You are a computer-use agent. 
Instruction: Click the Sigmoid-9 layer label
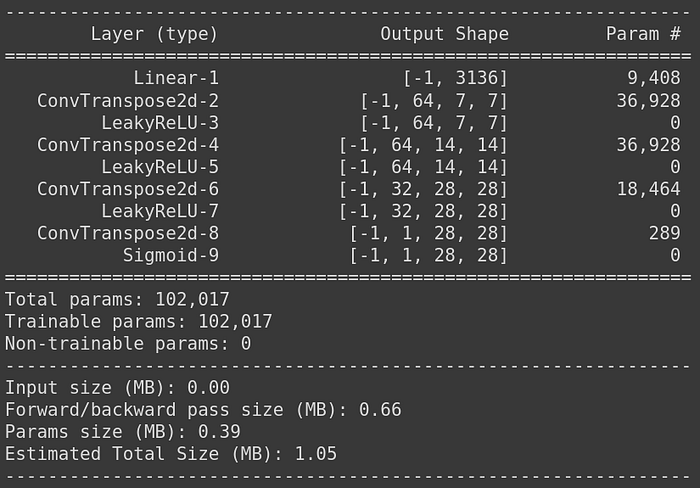point(171,255)
